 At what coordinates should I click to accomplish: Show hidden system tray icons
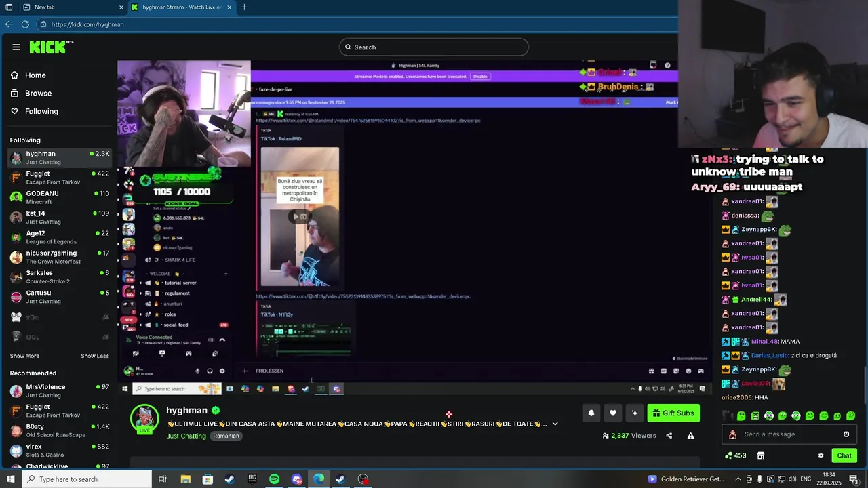click(x=738, y=479)
